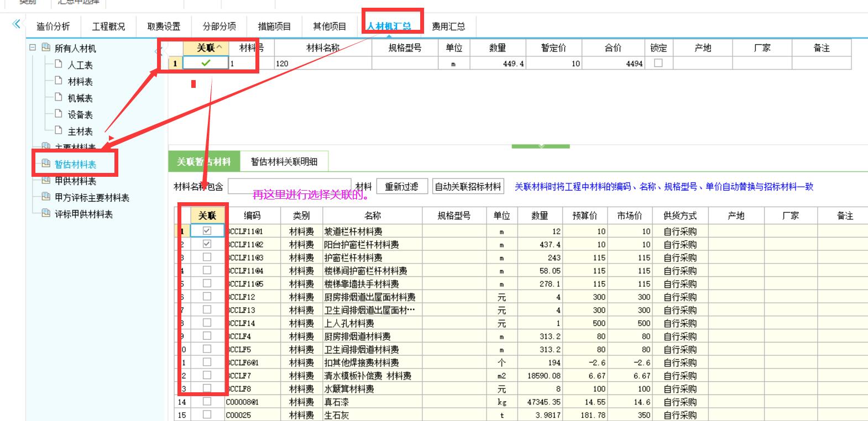Click the 所有人材机 table icon
Image resolution: width=868 pixels, height=421 pixels.
pyautogui.click(x=46, y=48)
